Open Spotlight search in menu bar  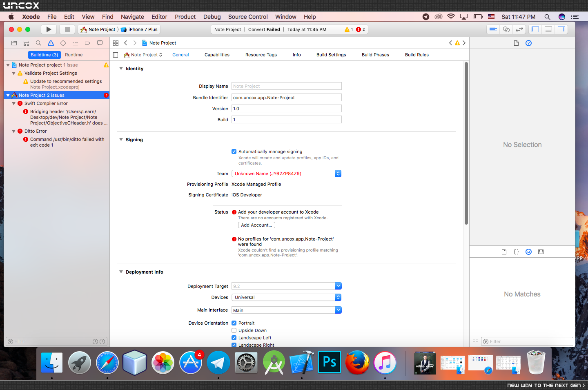point(547,17)
